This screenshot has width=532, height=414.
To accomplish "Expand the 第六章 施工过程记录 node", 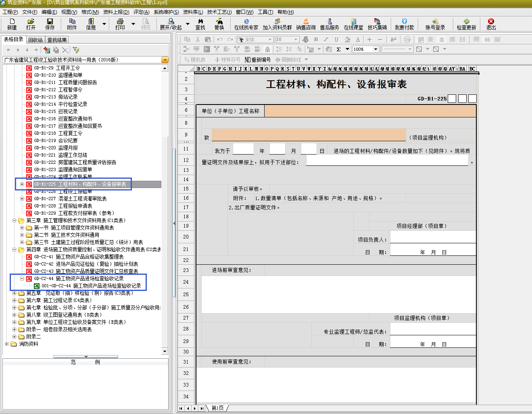I will click(14, 300).
